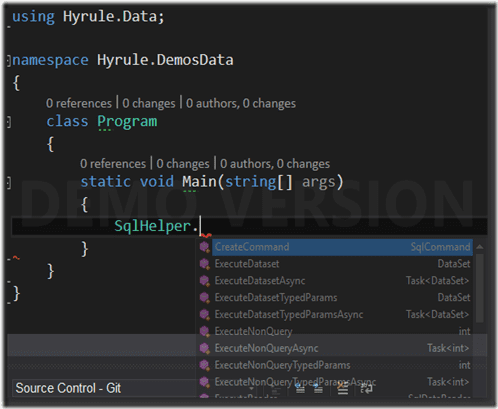Place the cursor on Hyrule.Data in the using line
The width and height of the screenshot is (498, 409).
pyautogui.click(x=110, y=16)
